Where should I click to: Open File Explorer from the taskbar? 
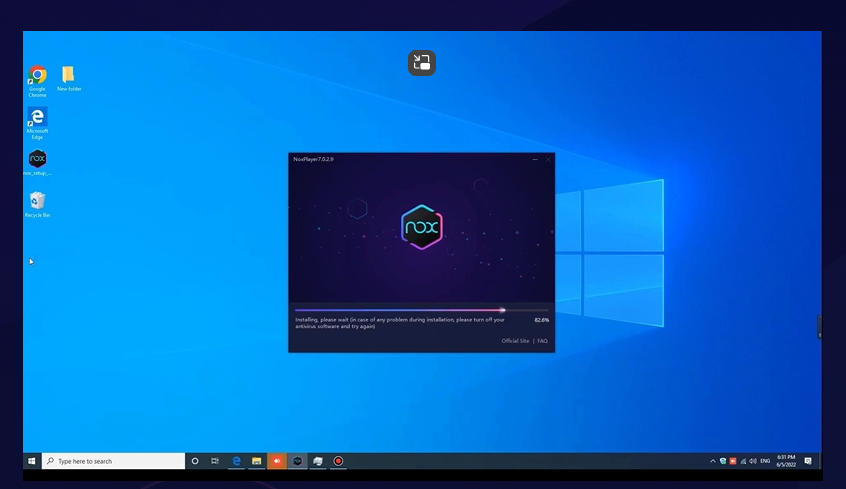(256, 461)
